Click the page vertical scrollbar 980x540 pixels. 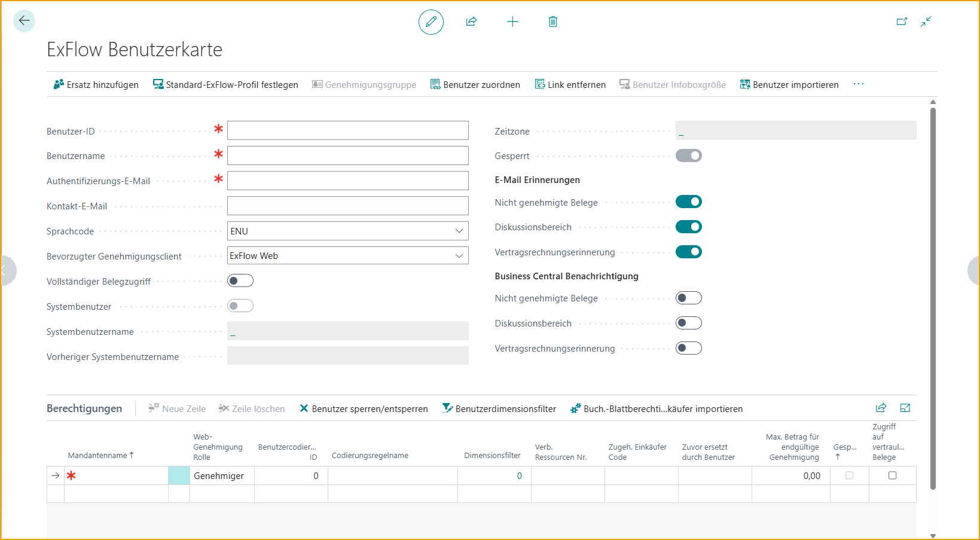point(933,299)
